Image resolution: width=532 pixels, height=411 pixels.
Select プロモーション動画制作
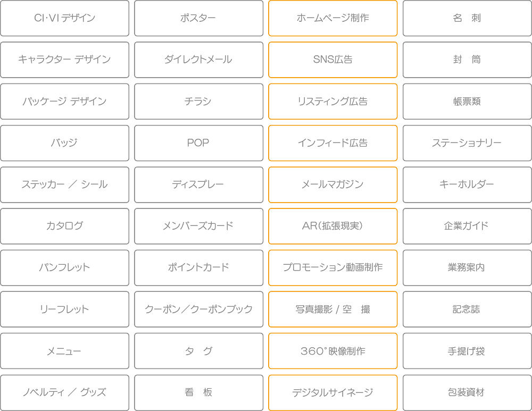coord(333,268)
